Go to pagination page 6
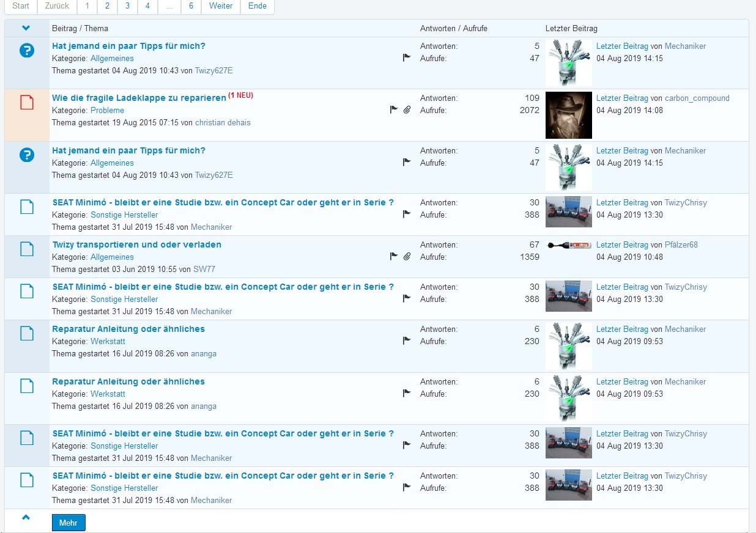The width and height of the screenshot is (756, 533). [x=191, y=6]
